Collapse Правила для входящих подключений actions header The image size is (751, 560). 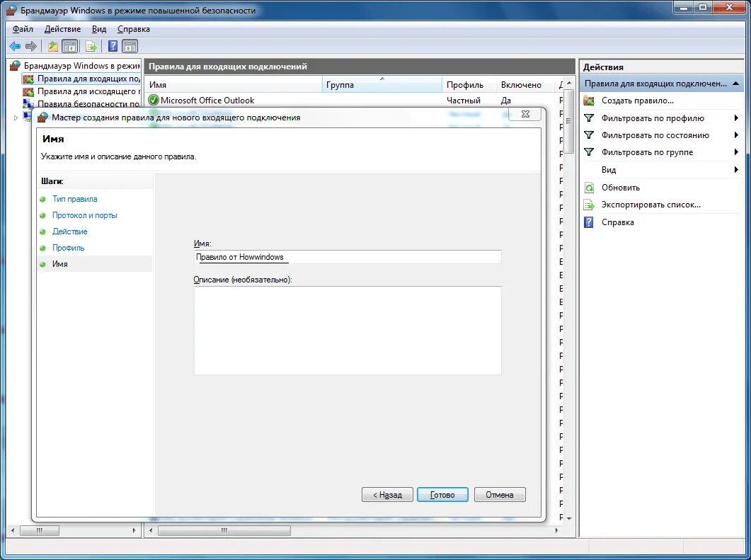pyautogui.click(x=735, y=84)
